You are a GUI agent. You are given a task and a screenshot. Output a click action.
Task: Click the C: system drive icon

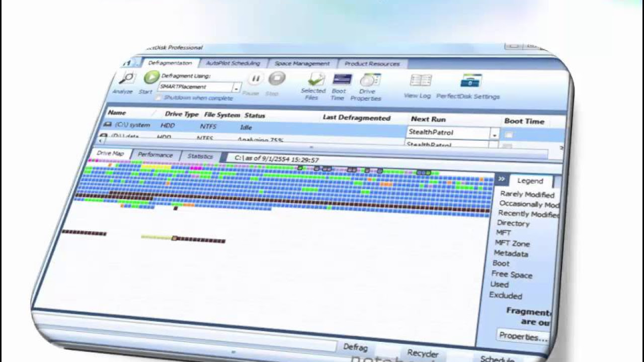[108, 124]
